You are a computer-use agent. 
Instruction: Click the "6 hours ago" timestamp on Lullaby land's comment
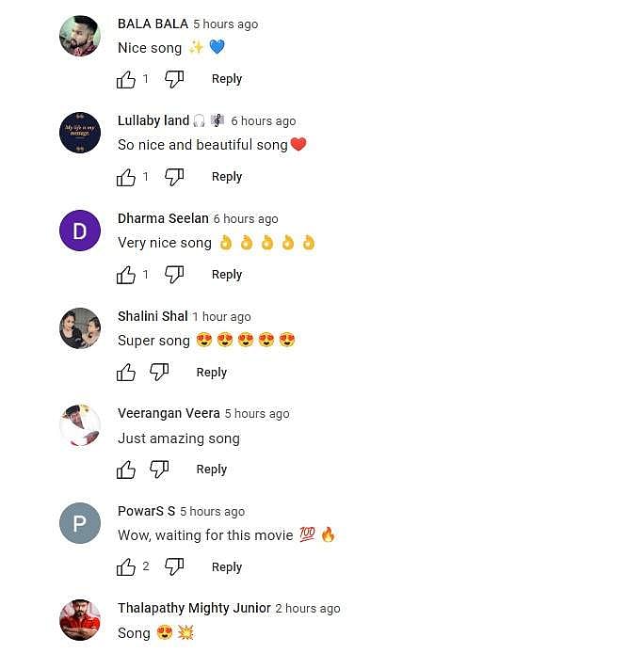(x=264, y=121)
